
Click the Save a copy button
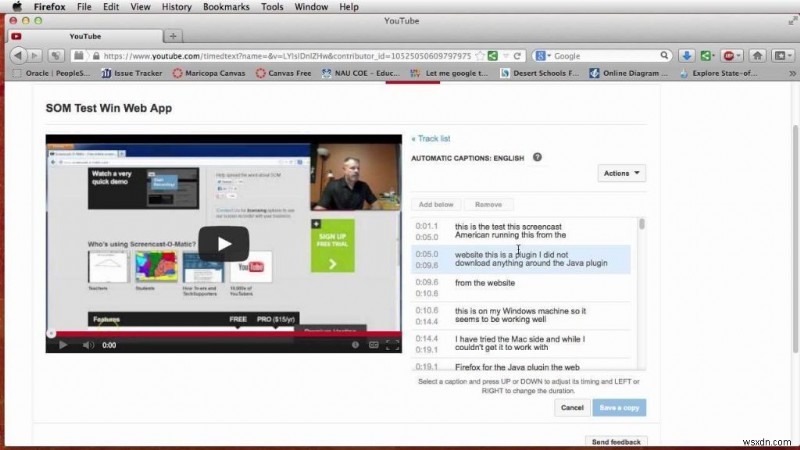[619, 407]
